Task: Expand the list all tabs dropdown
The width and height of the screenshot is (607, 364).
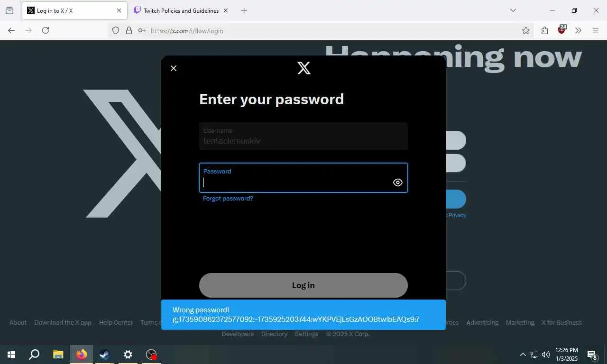Action: tap(513, 10)
